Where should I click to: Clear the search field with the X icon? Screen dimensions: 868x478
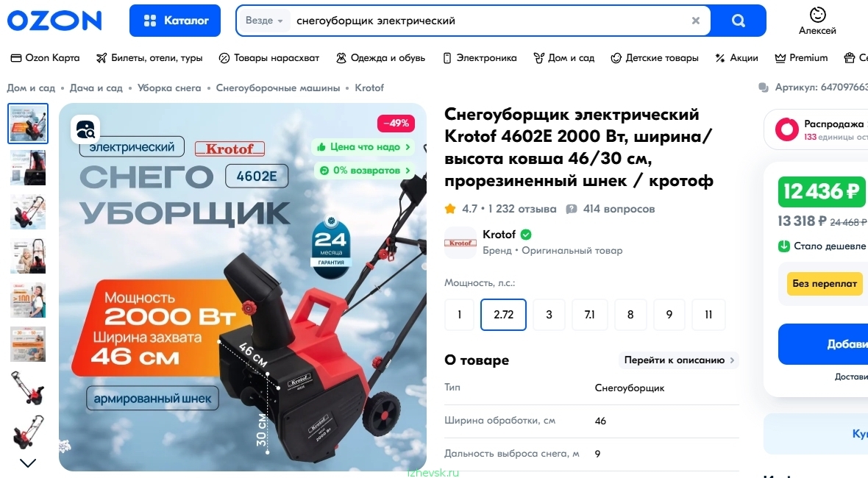pos(696,21)
